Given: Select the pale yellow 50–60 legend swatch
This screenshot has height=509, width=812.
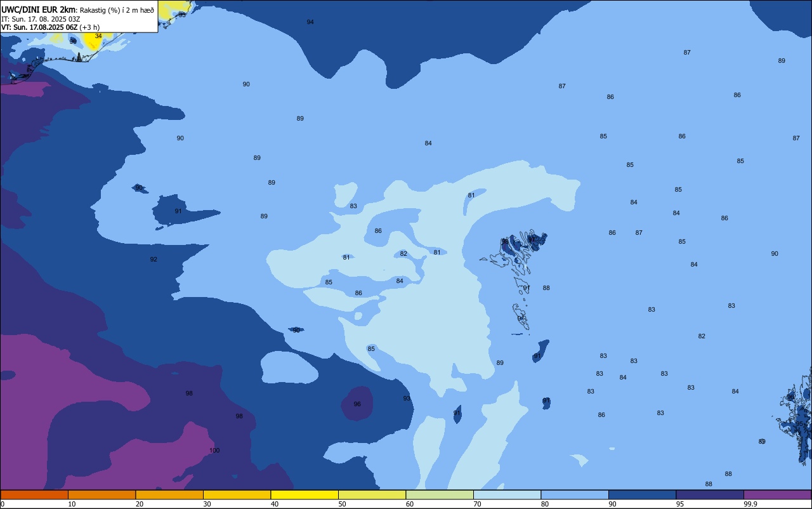Looking at the screenshot, I should pos(372,494).
